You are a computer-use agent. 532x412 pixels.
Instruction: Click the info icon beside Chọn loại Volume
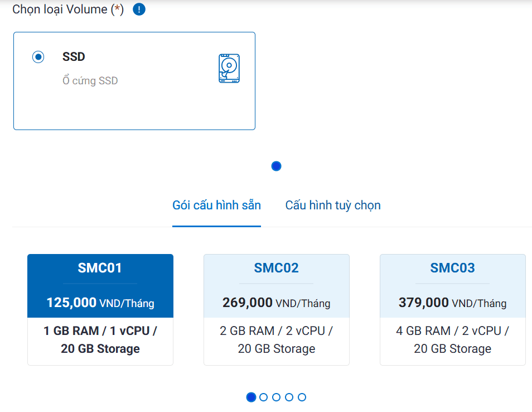138,9
